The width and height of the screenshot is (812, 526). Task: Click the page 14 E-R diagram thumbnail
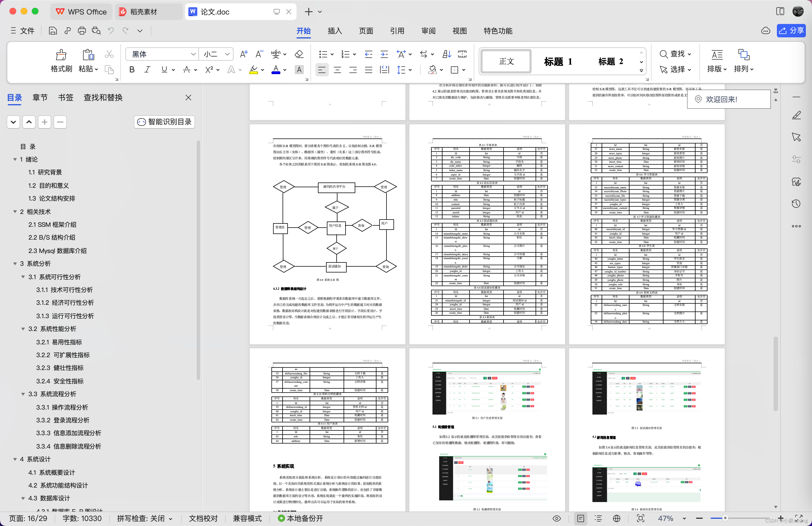(x=335, y=227)
